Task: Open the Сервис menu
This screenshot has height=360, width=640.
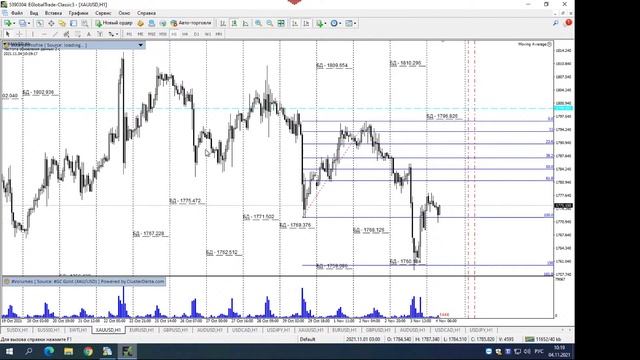Action: click(103, 13)
